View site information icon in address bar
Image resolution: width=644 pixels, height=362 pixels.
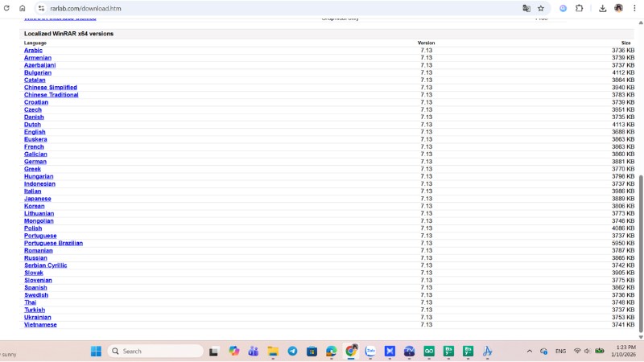[x=41, y=8]
